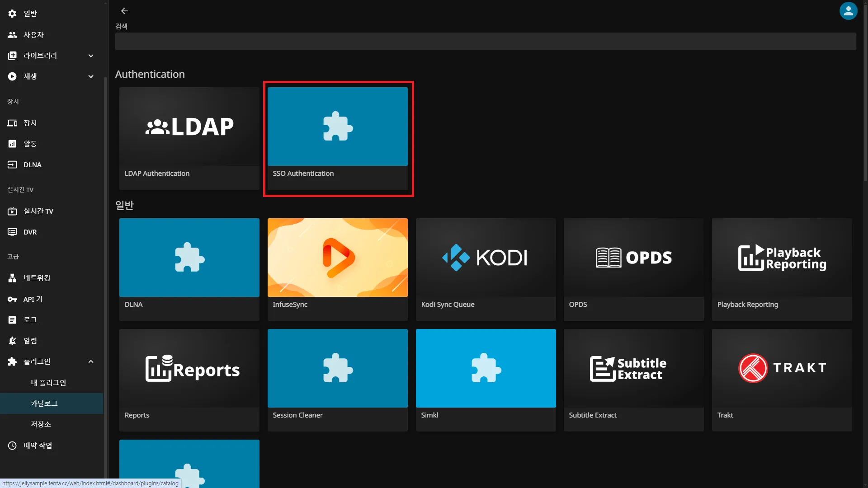Click the 네트워킹 network icon
Screen dimensions: 868x488
coord(12,278)
